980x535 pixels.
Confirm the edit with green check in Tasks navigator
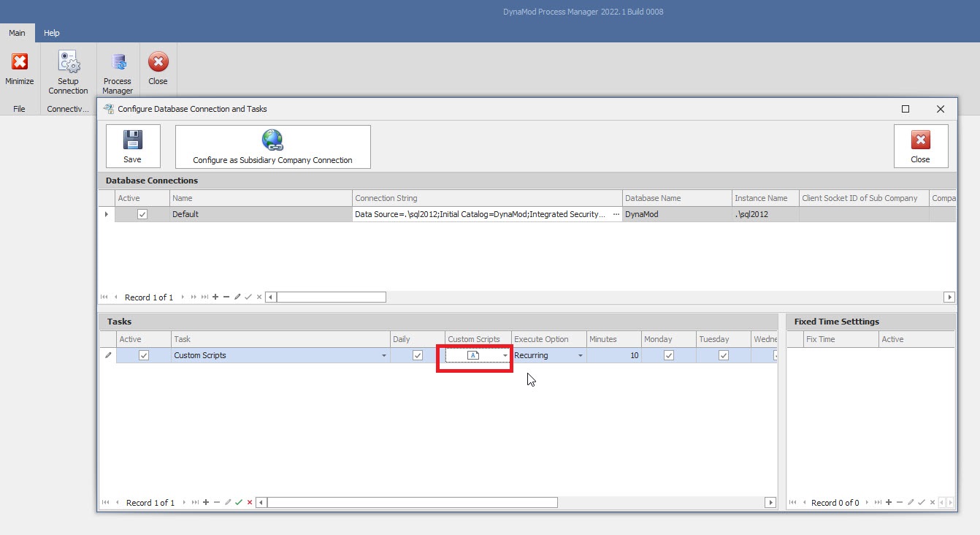239,503
